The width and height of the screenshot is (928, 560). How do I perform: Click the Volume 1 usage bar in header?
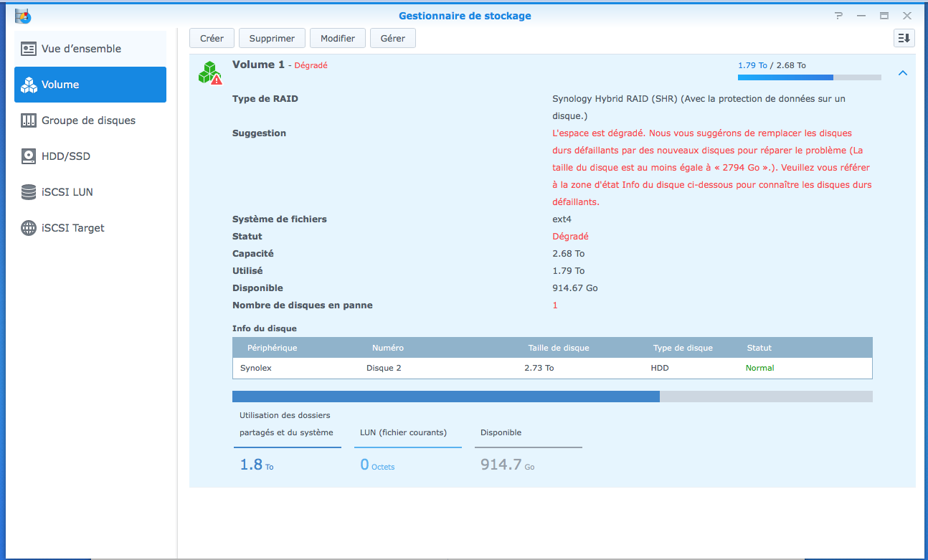coord(809,77)
